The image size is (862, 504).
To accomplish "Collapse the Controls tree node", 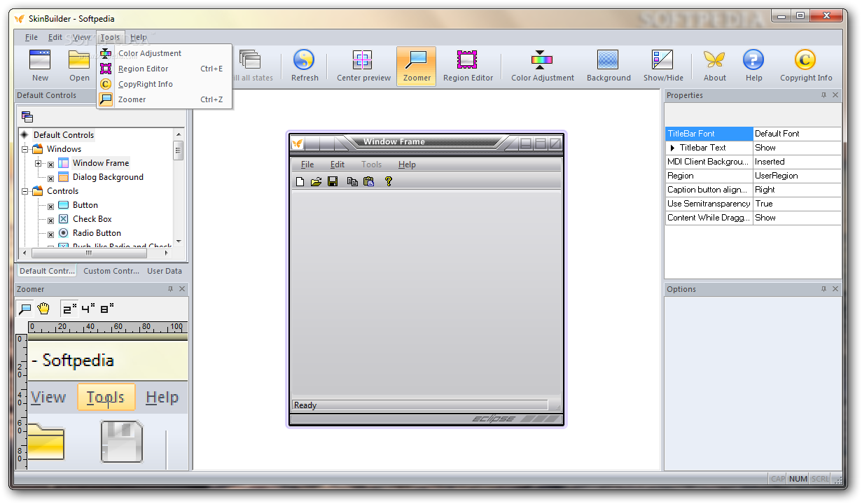I will pyautogui.click(x=25, y=191).
